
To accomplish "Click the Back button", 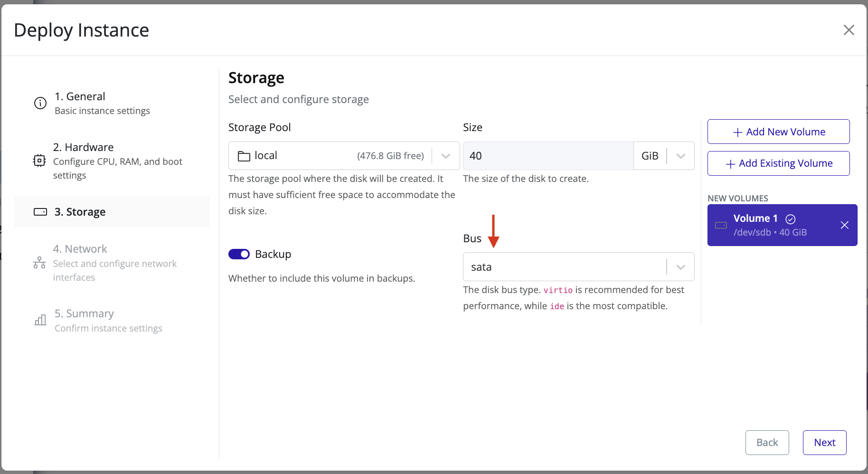I will click(x=767, y=443).
